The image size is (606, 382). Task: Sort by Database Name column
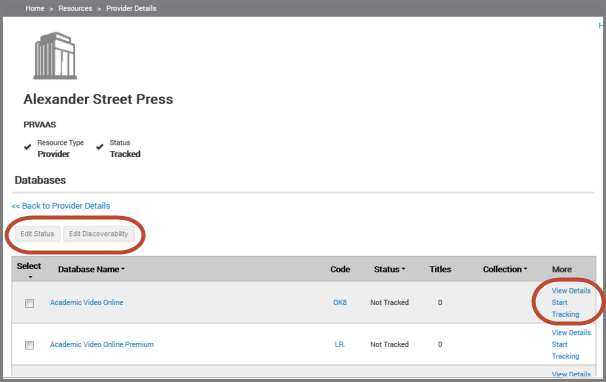click(91, 269)
